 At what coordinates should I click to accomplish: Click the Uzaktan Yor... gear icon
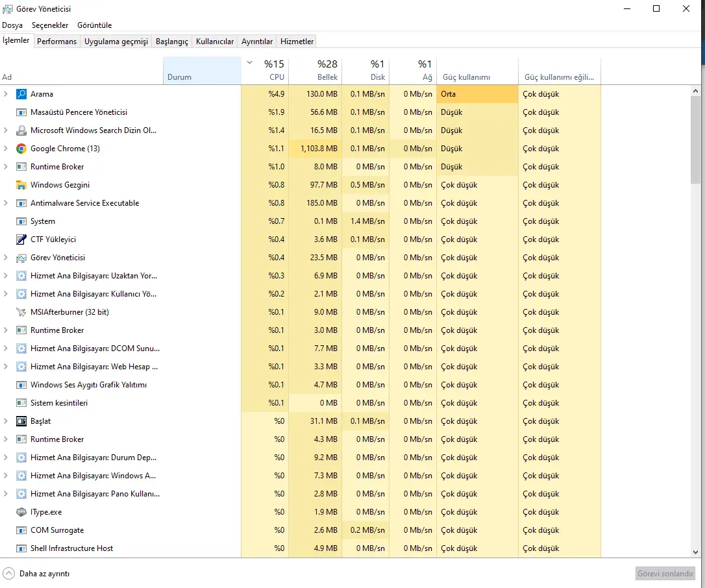tap(21, 276)
